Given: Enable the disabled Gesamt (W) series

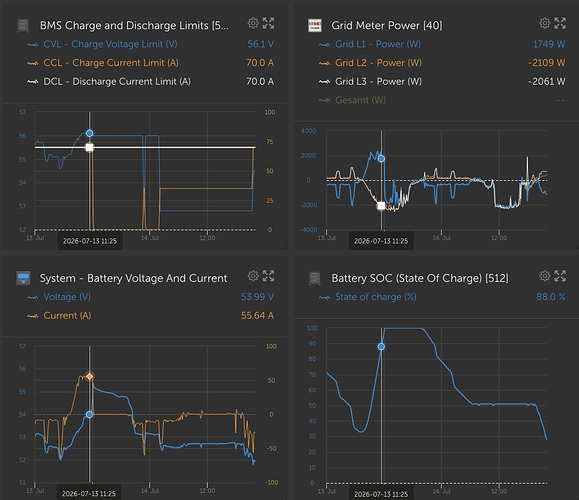Looking at the screenshot, I should (353, 100).
